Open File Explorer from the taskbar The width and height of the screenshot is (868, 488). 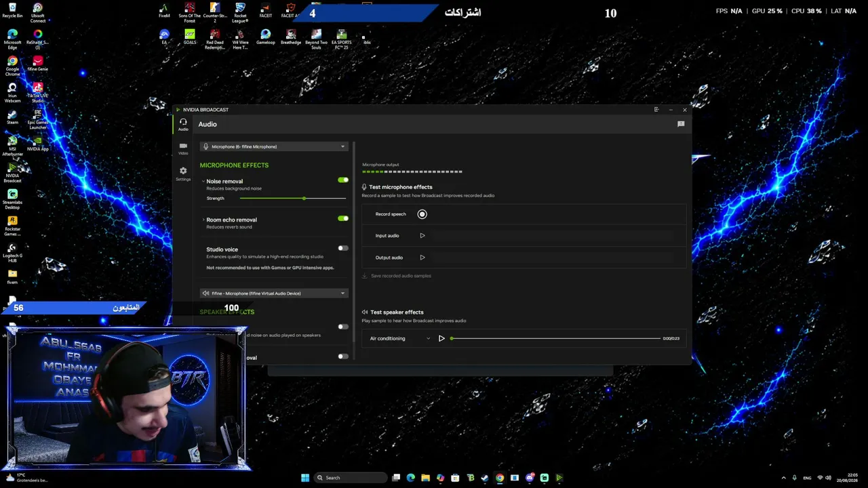426,478
